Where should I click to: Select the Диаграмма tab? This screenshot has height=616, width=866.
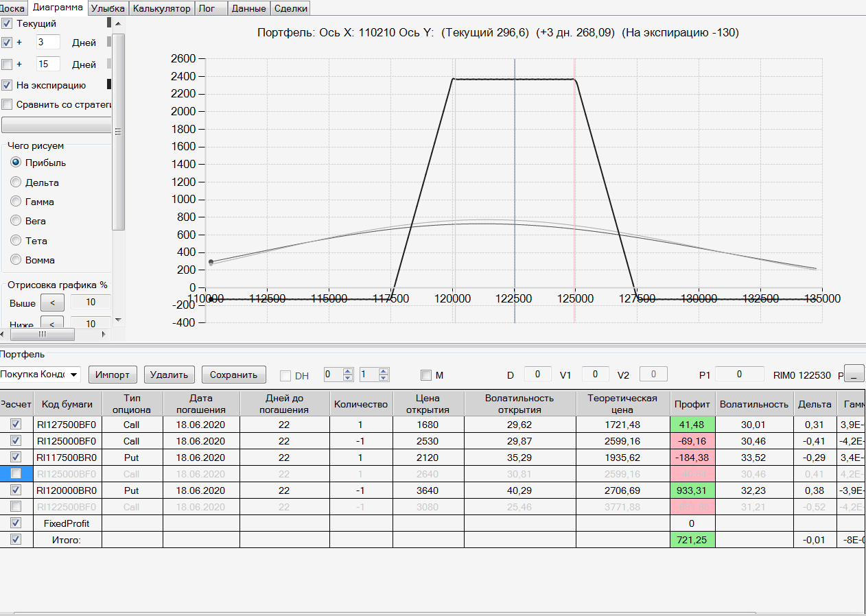58,8
